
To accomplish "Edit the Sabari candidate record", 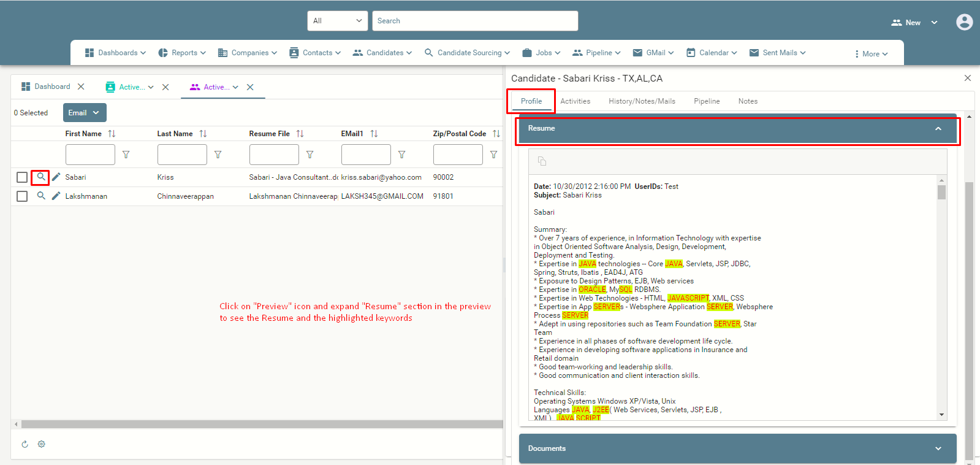I will pyautogui.click(x=56, y=177).
